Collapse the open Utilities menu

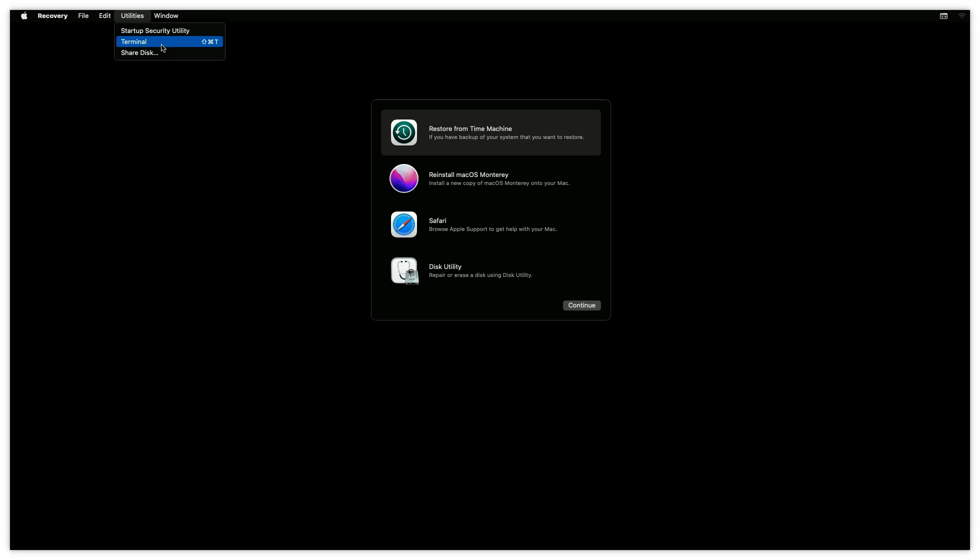pyautogui.click(x=132, y=16)
